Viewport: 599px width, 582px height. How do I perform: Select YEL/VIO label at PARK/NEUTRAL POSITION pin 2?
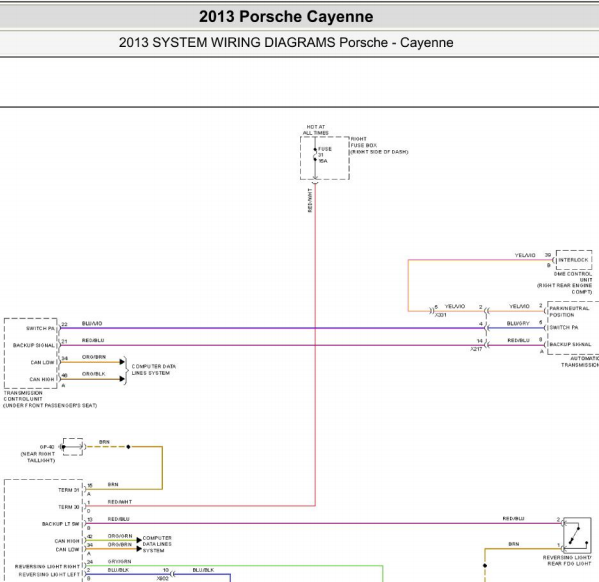click(x=519, y=306)
